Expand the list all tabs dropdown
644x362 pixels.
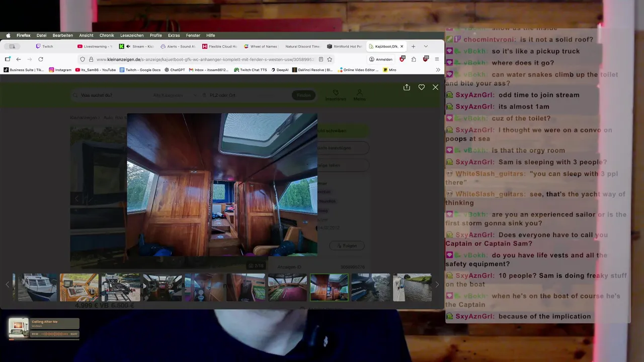point(426,46)
